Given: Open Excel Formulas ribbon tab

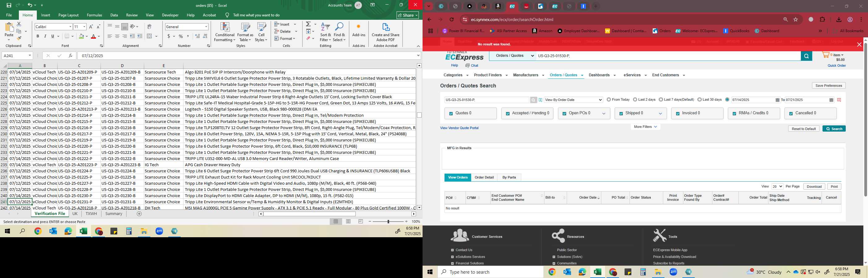Looking at the screenshot, I should [x=94, y=15].
